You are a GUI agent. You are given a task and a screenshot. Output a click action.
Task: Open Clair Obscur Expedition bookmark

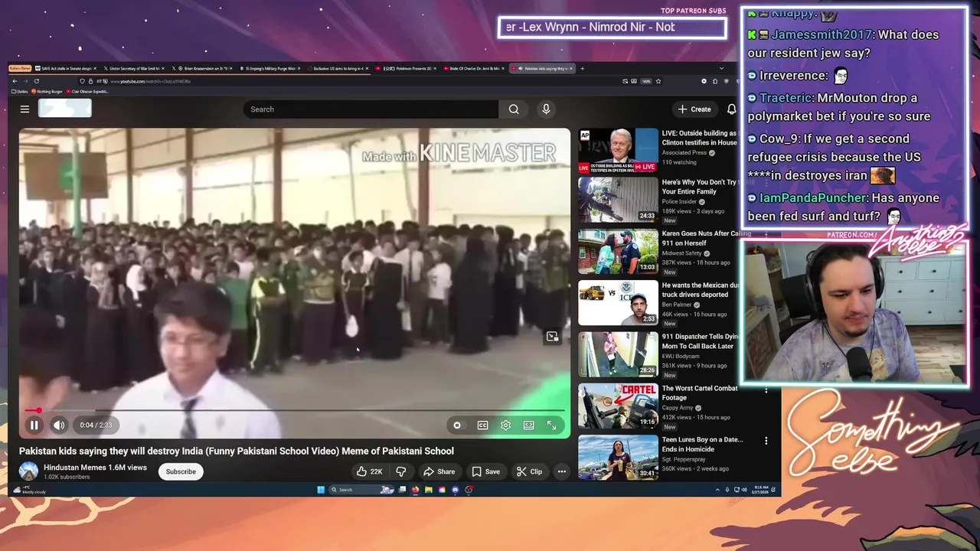[87, 91]
